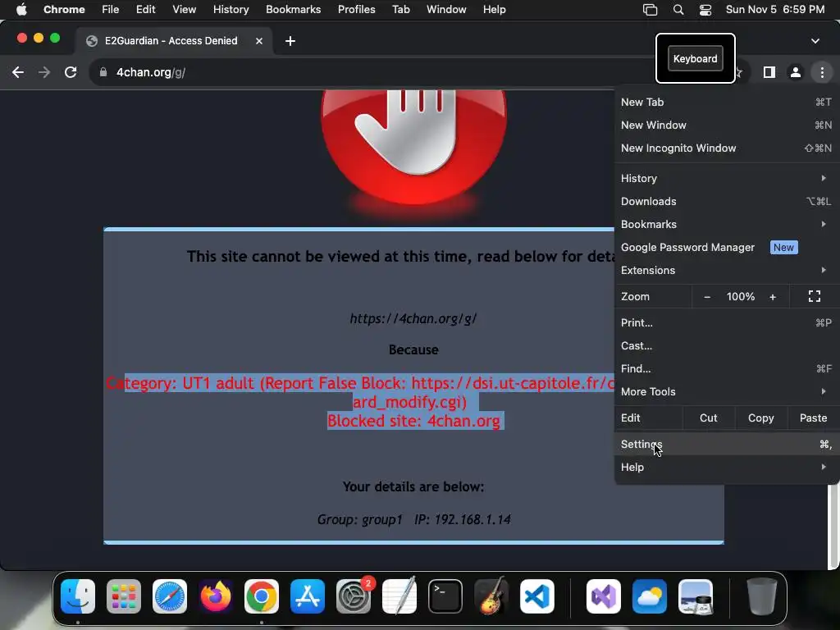840x630 pixels.
Task: Open Control Center in menu bar
Action: (x=705, y=10)
